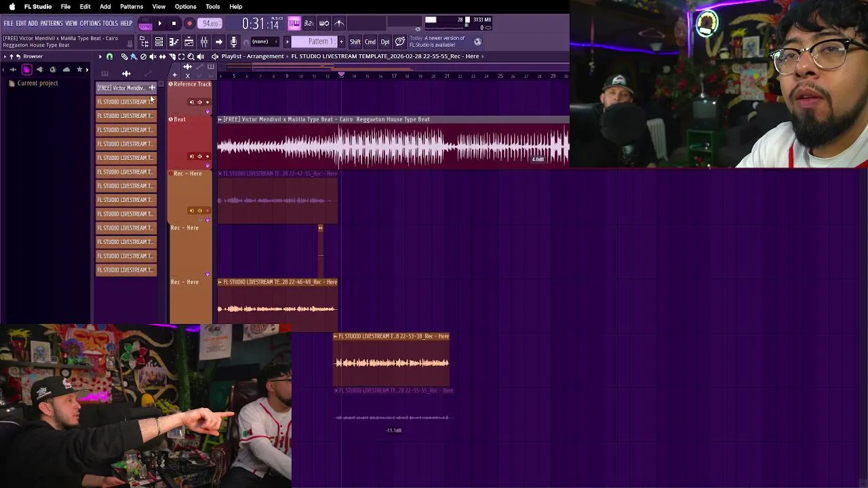Toggle the loop recording icon

(324, 23)
